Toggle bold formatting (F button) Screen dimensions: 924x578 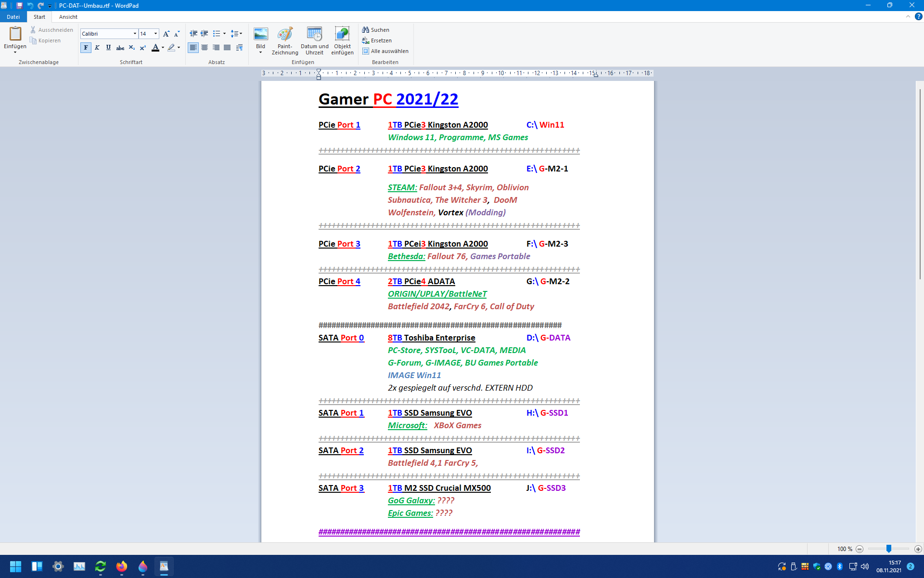(x=86, y=48)
